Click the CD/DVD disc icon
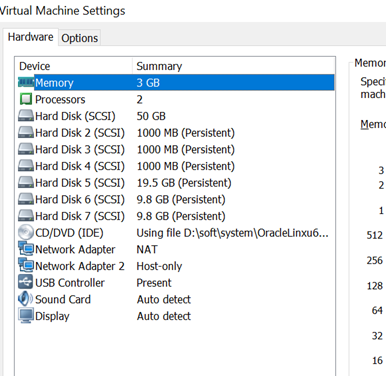 [26, 232]
